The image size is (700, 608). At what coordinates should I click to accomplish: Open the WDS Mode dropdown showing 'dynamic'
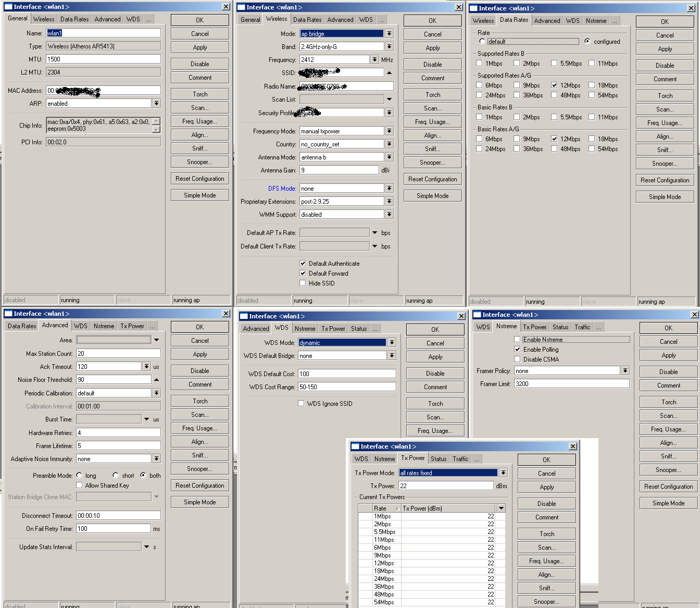[x=392, y=342]
